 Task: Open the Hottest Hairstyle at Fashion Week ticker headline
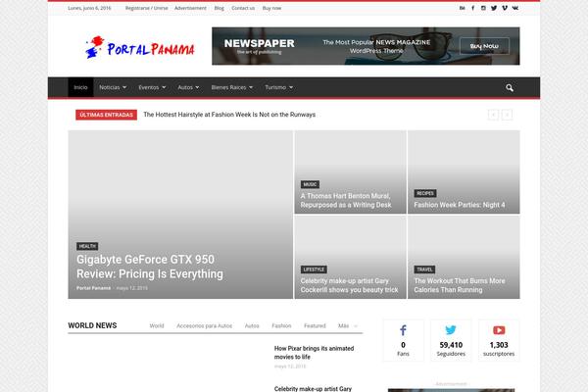tap(229, 115)
